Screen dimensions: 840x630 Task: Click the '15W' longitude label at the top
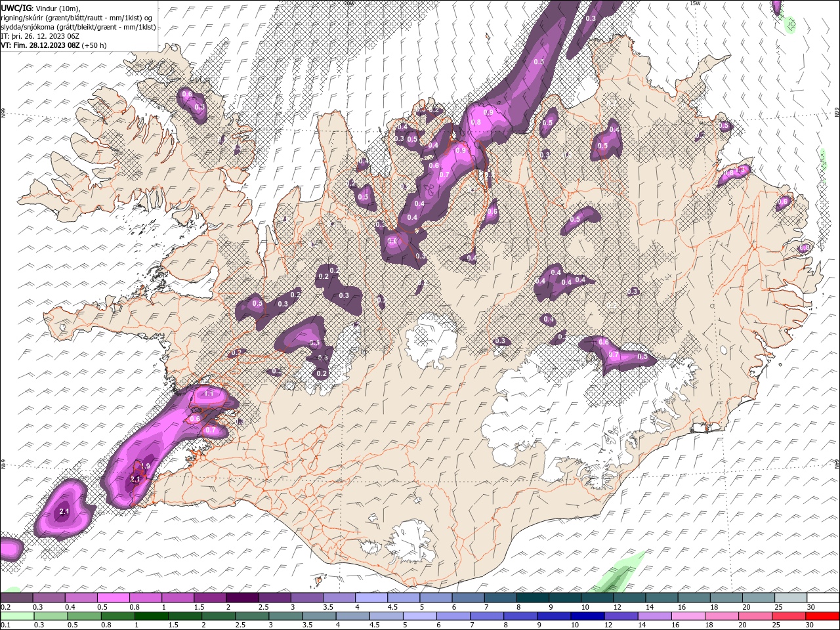[x=695, y=3]
